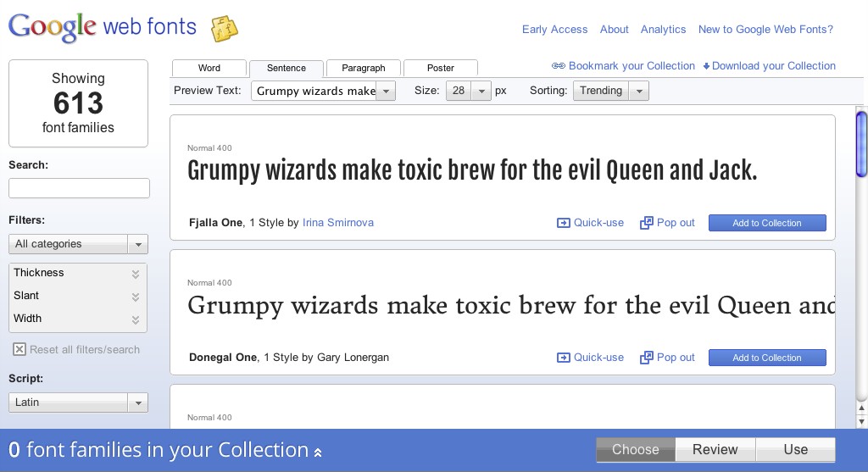Add Donegal One to Collection

pos(767,358)
